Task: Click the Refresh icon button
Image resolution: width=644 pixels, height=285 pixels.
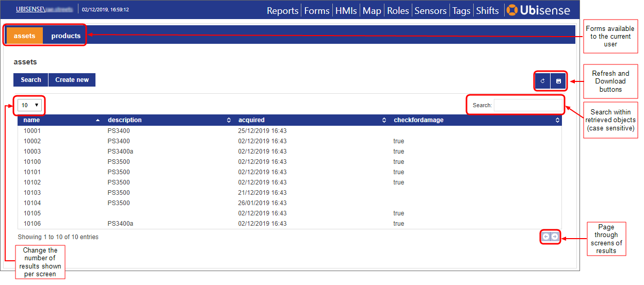Action: 542,81
